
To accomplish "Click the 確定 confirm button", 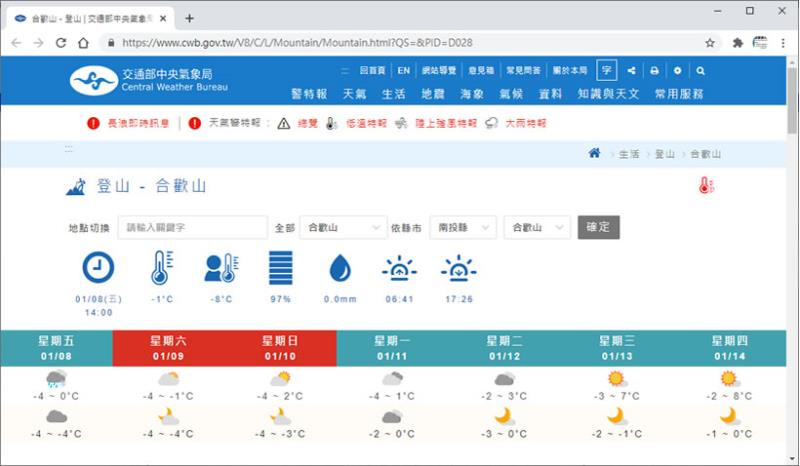I will (x=598, y=227).
